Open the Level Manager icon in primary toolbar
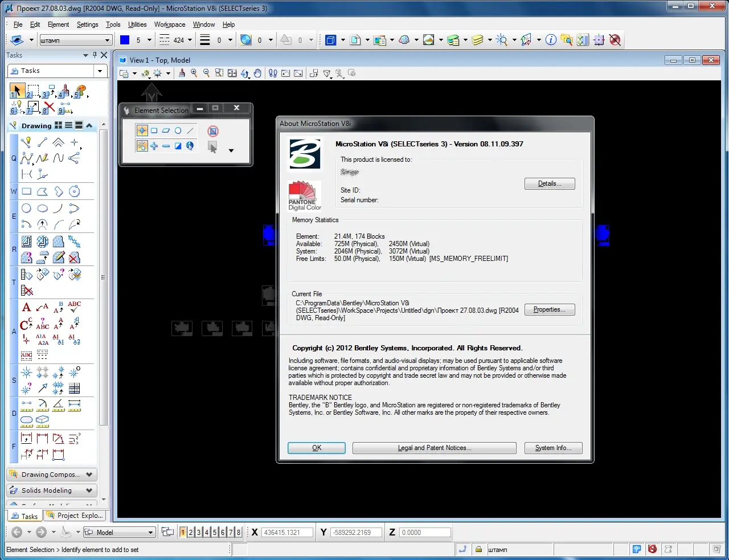This screenshot has height=560, width=729. pos(453,40)
